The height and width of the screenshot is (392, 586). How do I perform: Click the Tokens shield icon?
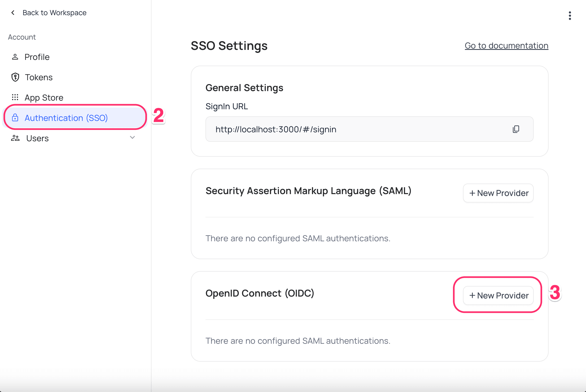tap(15, 77)
